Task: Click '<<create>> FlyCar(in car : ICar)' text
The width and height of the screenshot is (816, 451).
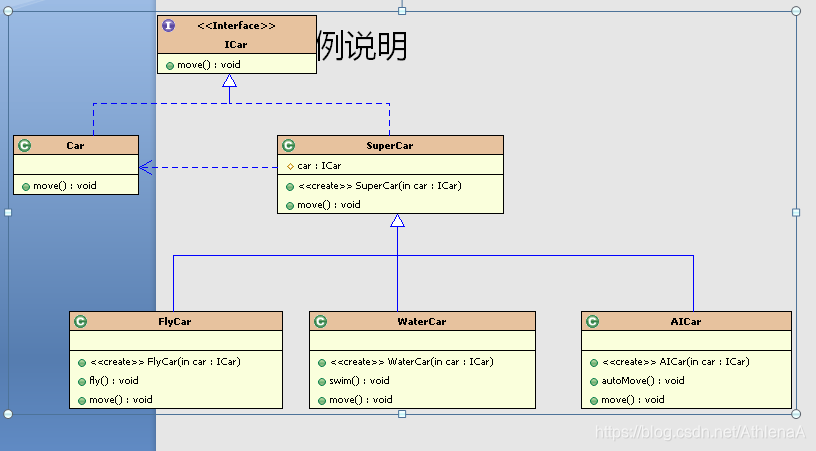Action: click(x=165, y=362)
